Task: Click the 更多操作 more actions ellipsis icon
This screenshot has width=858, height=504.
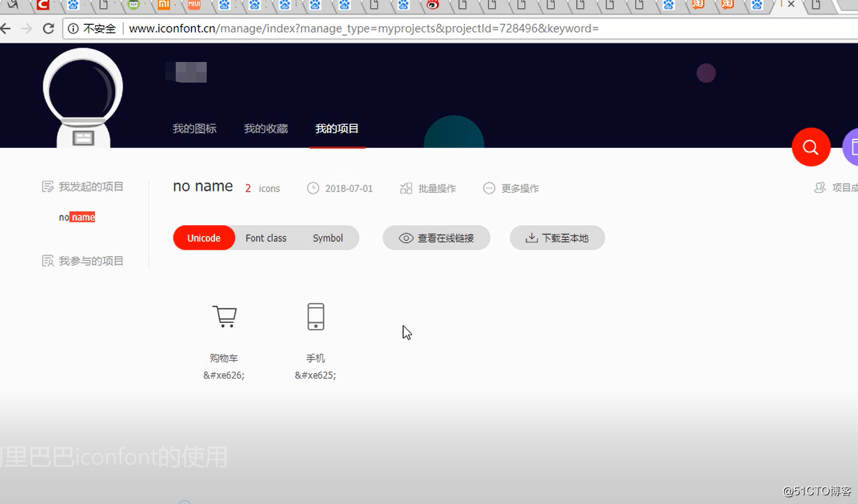Action: [x=489, y=188]
